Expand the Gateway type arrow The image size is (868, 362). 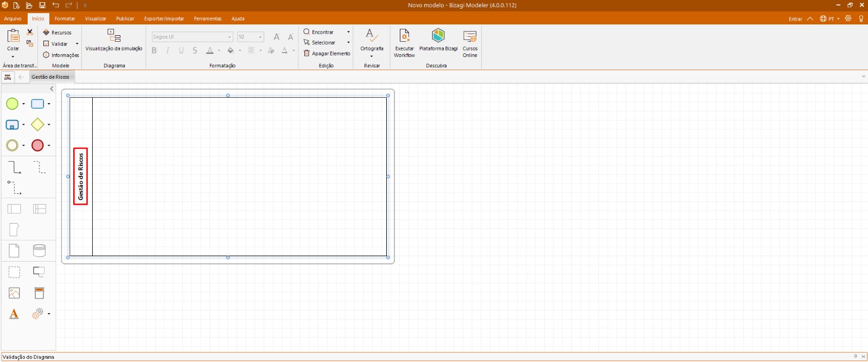pyautogui.click(x=49, y=125)
